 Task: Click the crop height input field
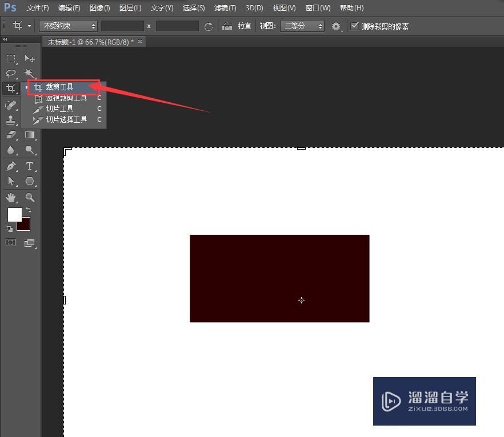coord(177,26)
